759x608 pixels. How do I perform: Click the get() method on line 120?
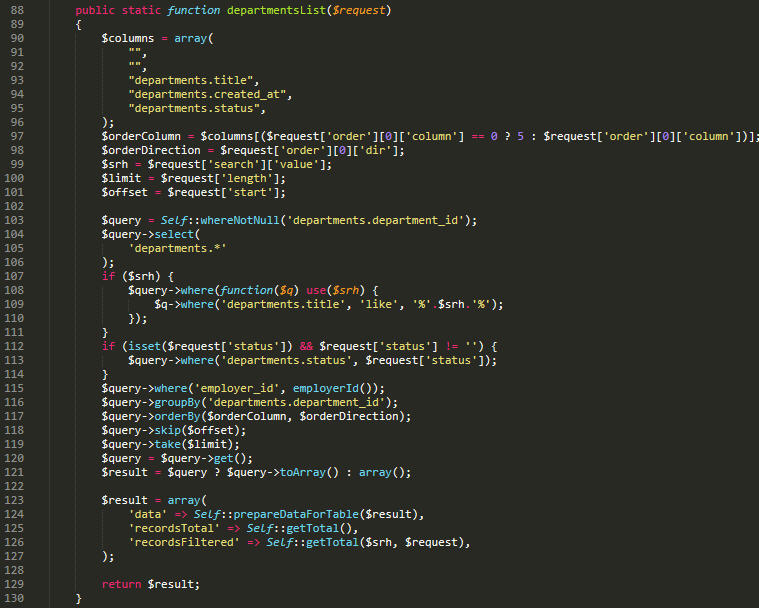coord(230,459)
